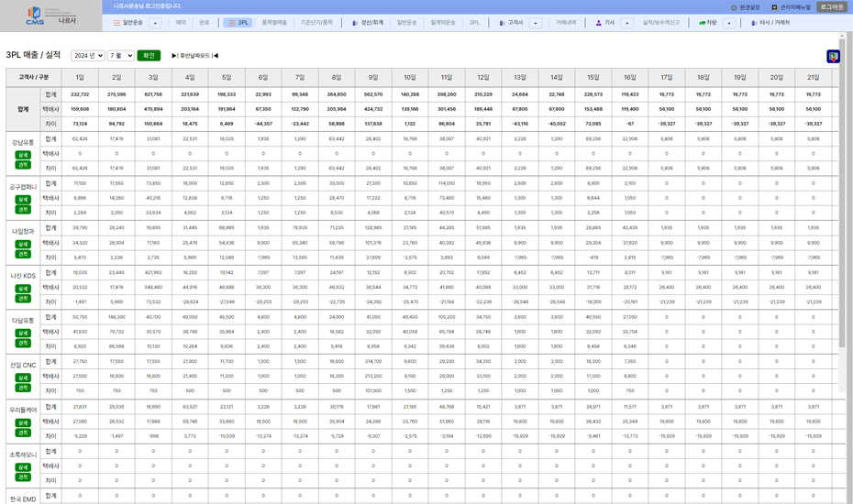Click 견적 button for 나진 KDS
The height and width of the screenshot is (504, 853).
pos(23,299)
